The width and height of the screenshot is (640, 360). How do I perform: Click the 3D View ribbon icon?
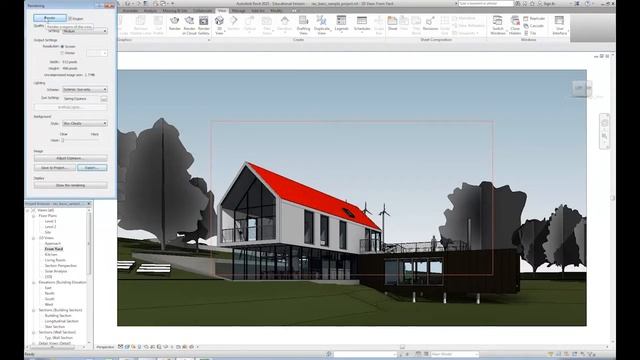click(219, 25)
